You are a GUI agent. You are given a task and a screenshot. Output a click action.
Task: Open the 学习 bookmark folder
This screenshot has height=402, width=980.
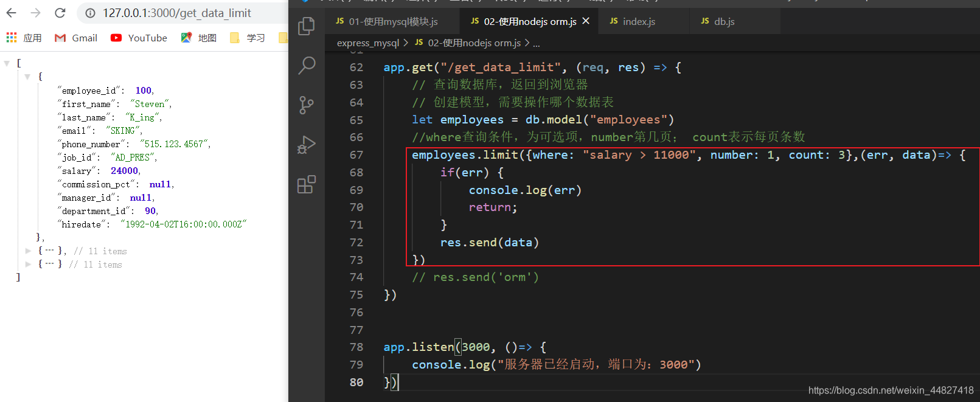tap(248, 38)
